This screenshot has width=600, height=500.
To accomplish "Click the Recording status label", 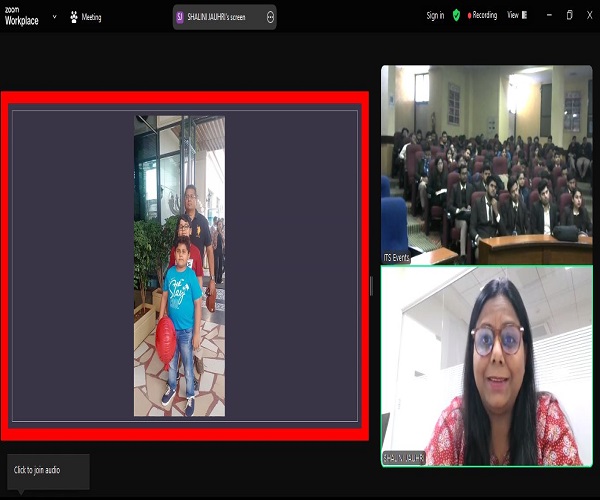I will pos(485,16).
